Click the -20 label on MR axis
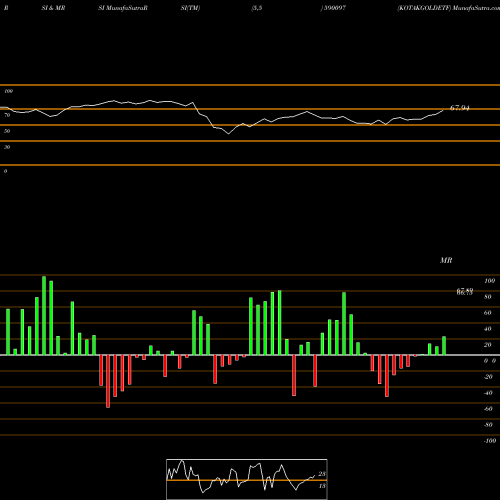 click(x=488, y=377)
